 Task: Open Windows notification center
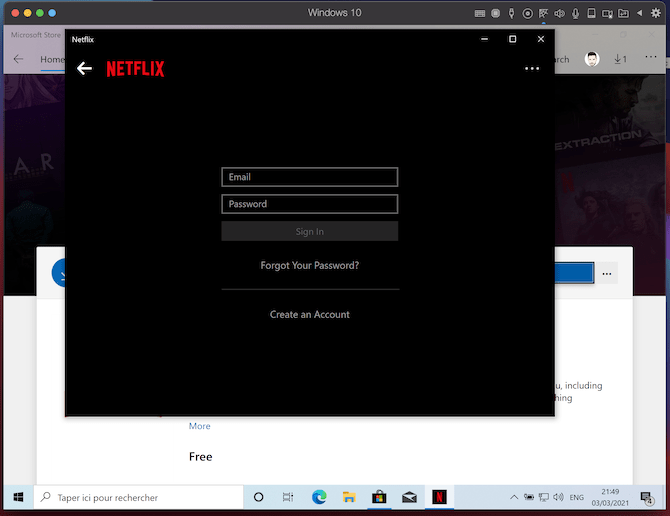[x=647, y=498]
